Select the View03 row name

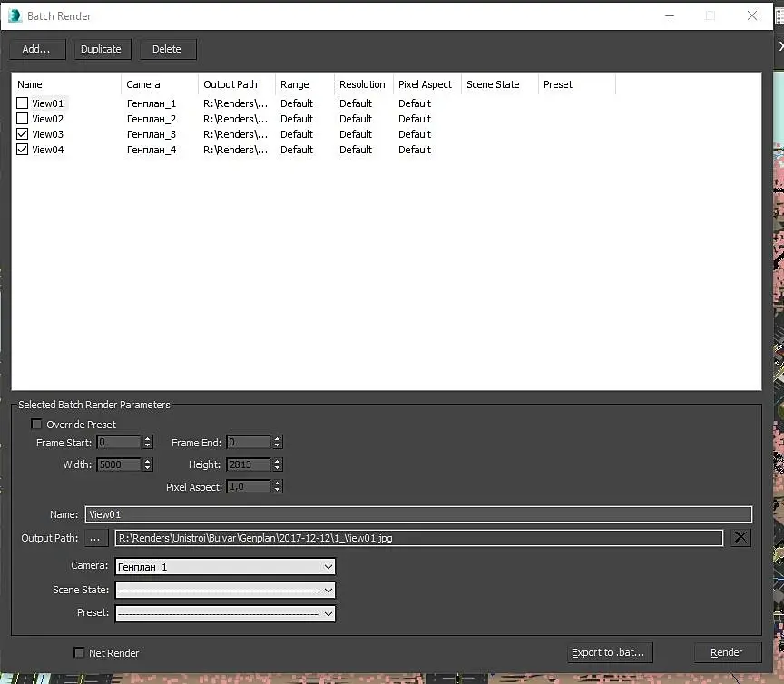point(48,134)
